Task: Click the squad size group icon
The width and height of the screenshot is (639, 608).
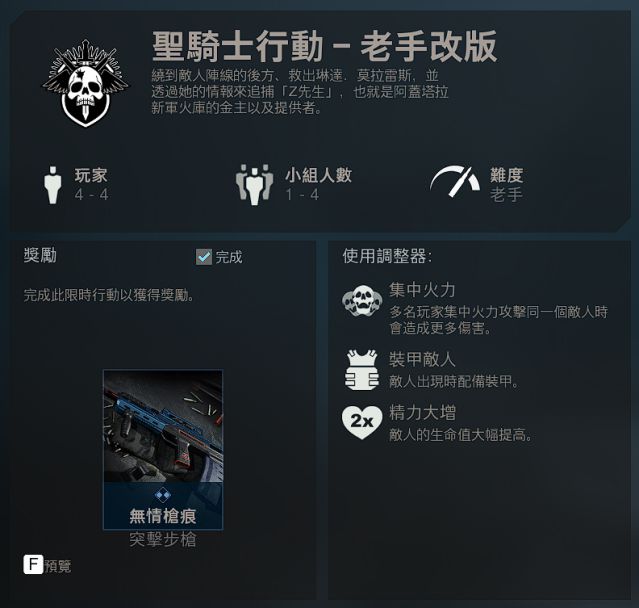Action: pyautogui.click(x=254, y=185)
